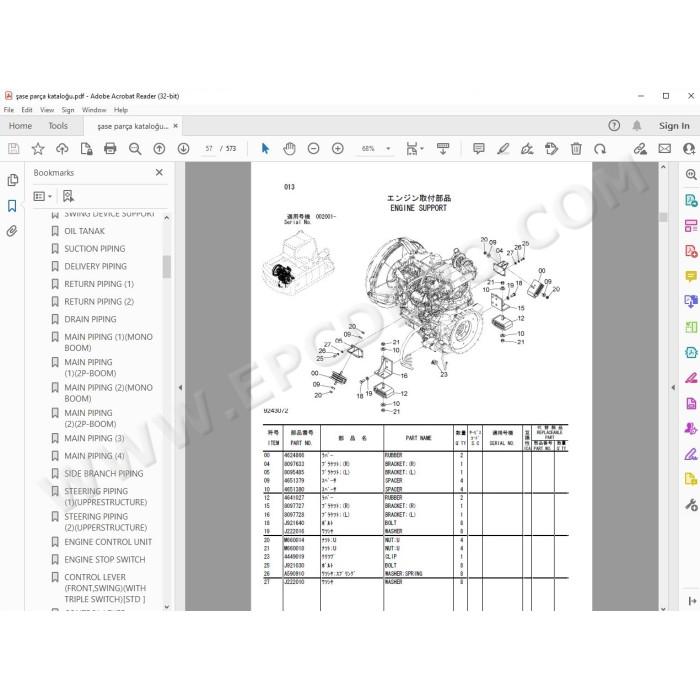Click the scrolling mode keyboard icon
The height and width of the screenshot is (700, 700).
click(443, 149)
